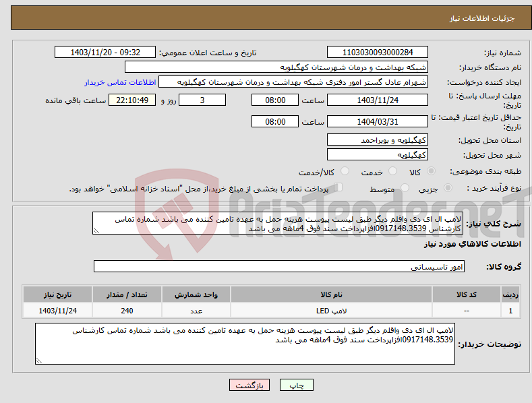Click the price validity time 08:00 field

tap(275, 121)
